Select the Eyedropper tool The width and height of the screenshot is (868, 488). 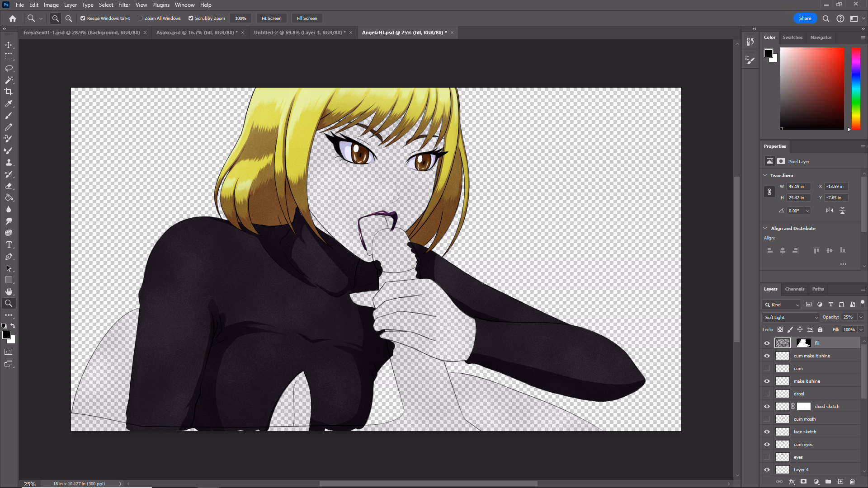9,103
